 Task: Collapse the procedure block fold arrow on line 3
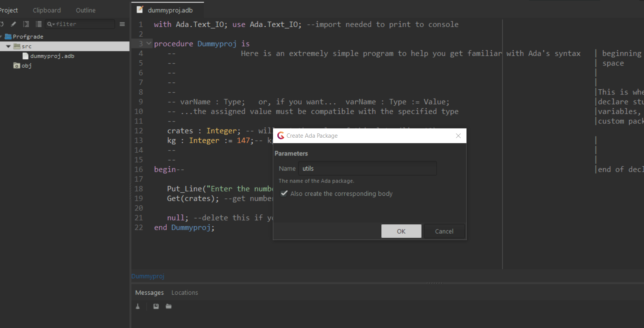[149, 43]
